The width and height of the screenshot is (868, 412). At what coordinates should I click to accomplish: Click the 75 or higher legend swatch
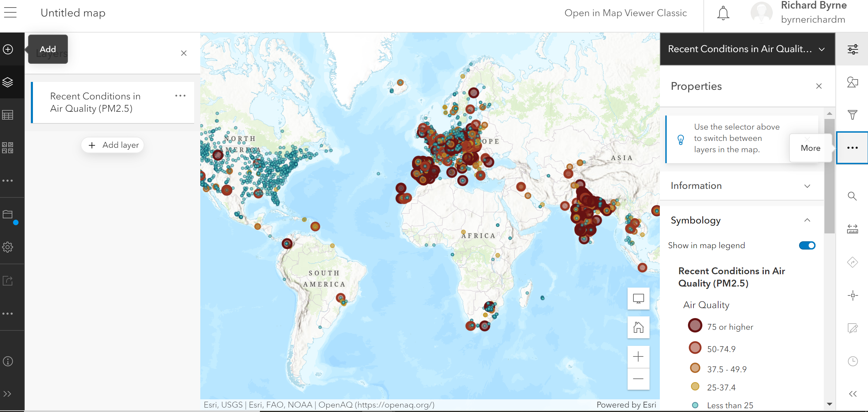click(695, 325)
